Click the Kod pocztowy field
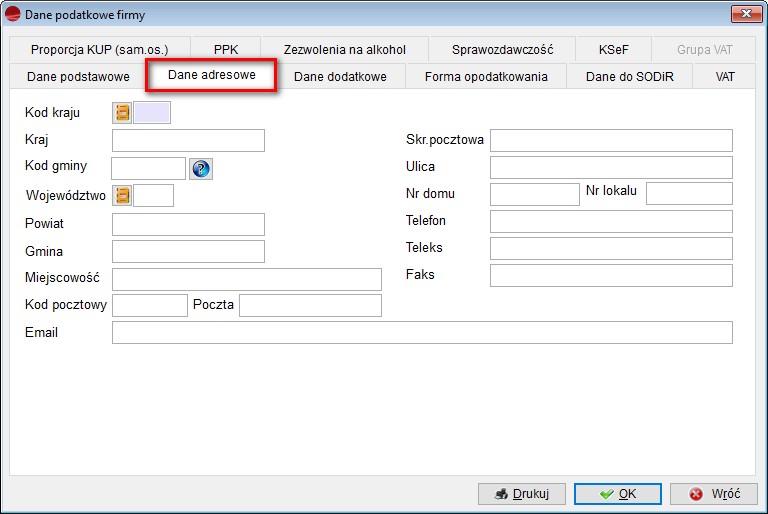This screenshot has height=514, width=768. tap(150, 305)
